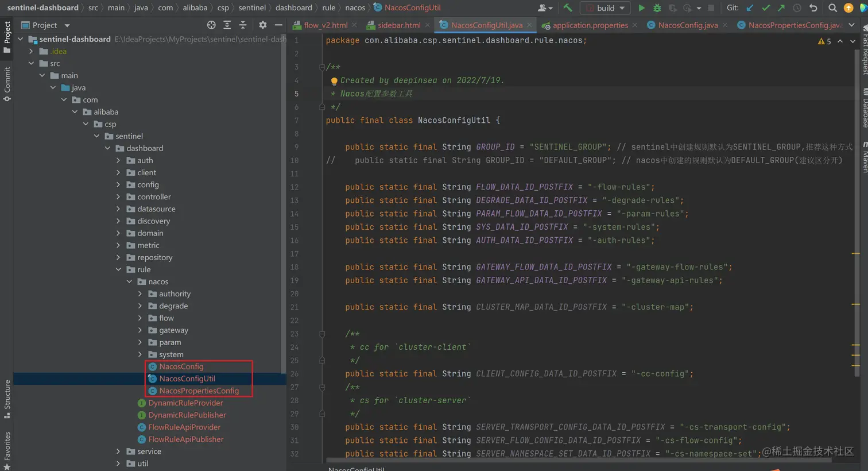Open FlowRuleApiPublisher class in tree
Viewport: 868px width, 471px height.
coord(186,439)
